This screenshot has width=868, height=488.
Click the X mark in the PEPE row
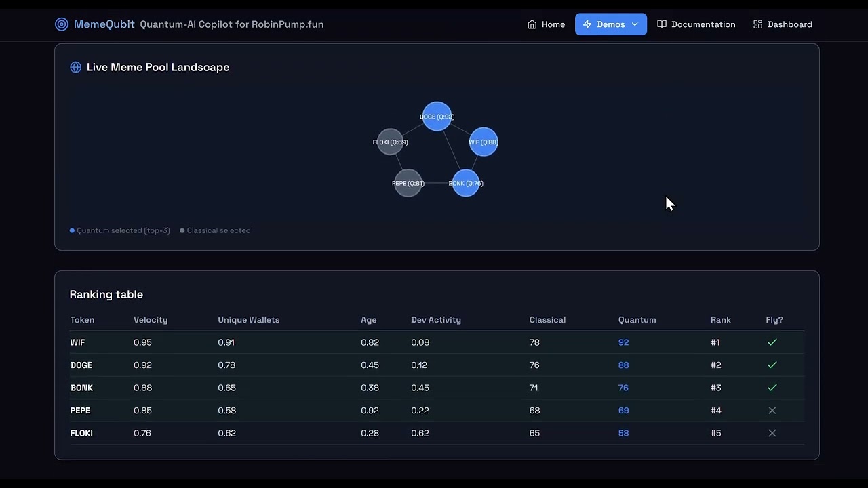772,410
